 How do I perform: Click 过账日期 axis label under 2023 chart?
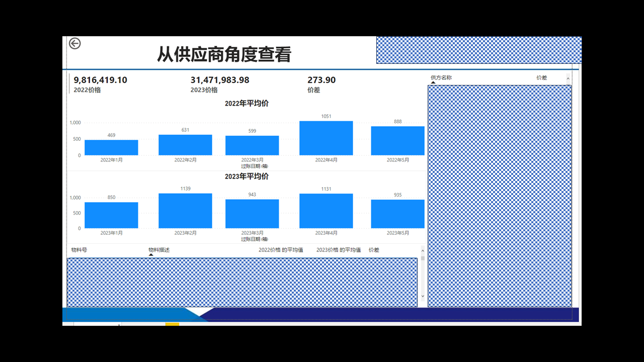[255, 239]
